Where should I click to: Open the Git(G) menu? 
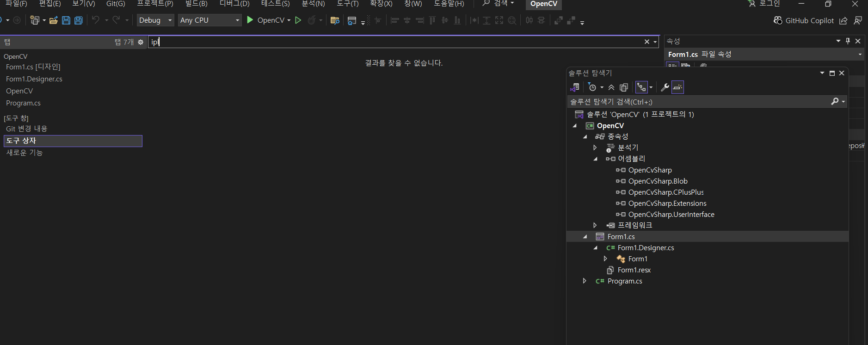click(116, 4)
